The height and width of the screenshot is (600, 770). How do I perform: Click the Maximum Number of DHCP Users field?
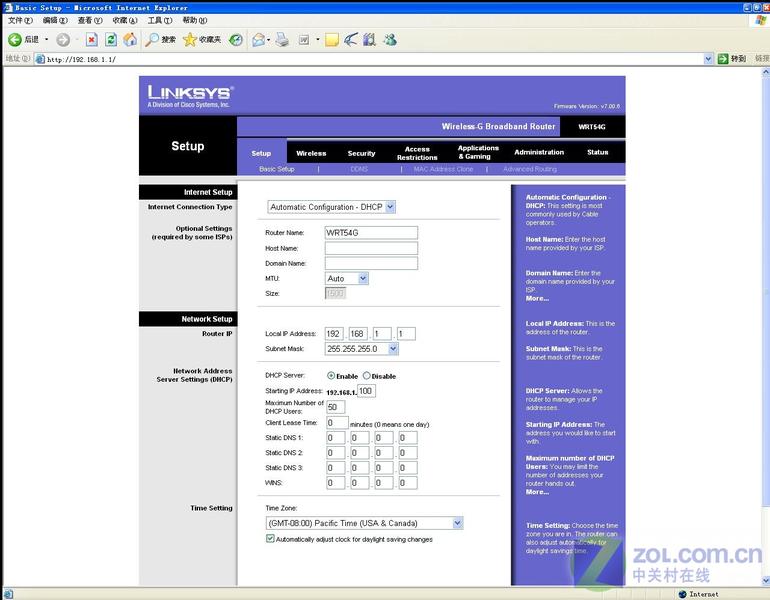point(335,407)
